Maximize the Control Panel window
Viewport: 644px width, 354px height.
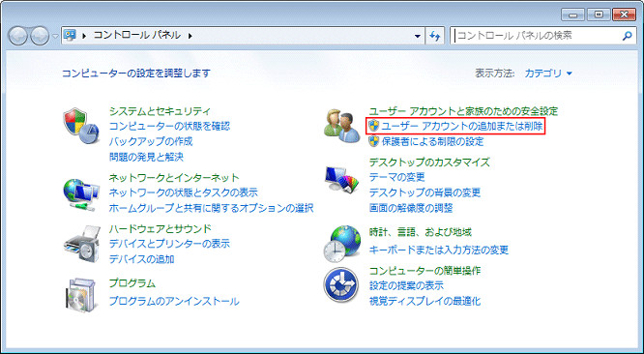(599, 15)
